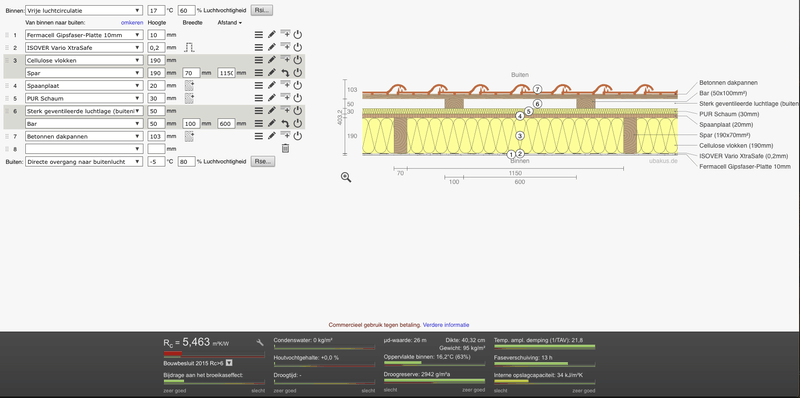This screenshot has width=800, height=398.
Task: Open layer menu for Fermacell Gipsfaser-Platte row
Action: pos(259,35)
